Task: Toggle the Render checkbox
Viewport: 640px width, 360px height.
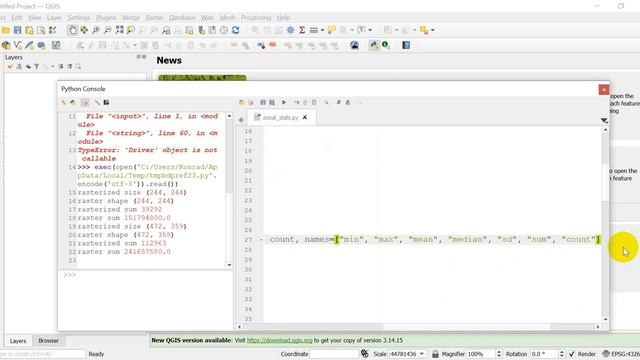Action: tap(572, 354)
